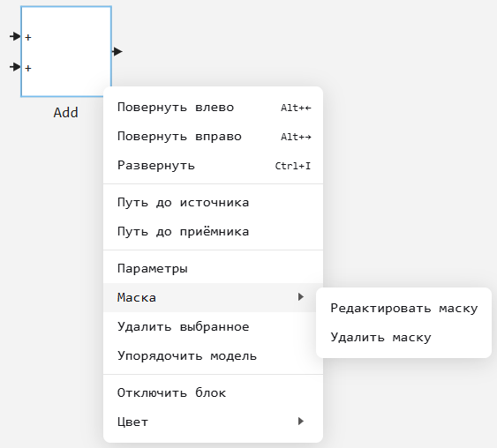Open block 'Параметры'
This screenshot has width=497, height=448.
pyautogui.click(x=213, y=268)
